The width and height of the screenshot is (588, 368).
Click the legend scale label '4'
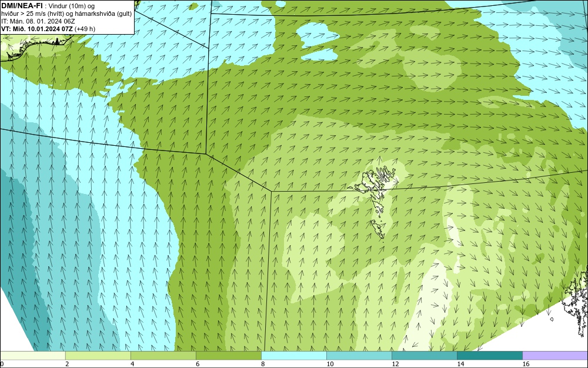click(x=132, y=364)
